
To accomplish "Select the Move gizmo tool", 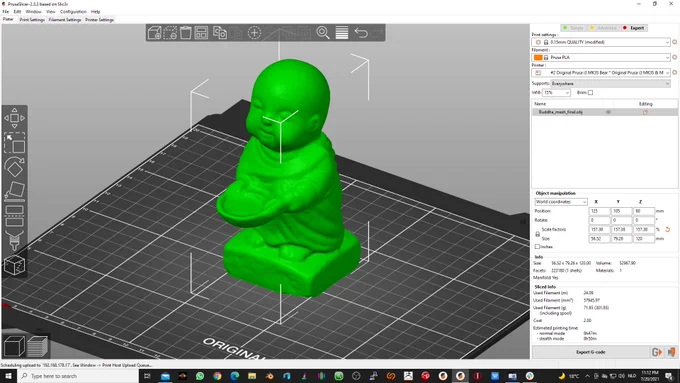I will 14,118.
